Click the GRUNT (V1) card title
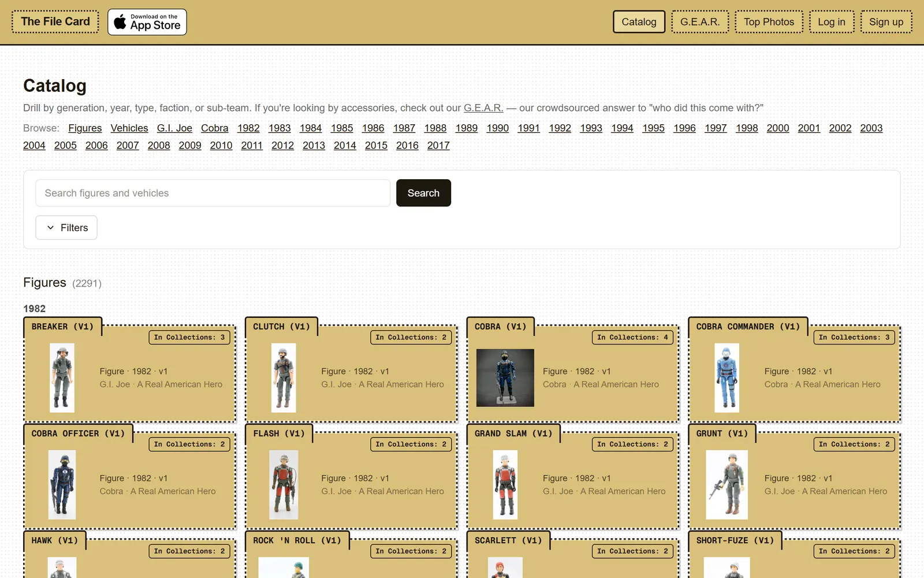Image resolution: width=924 pixels, height=578 pixels. coord(722,433)
